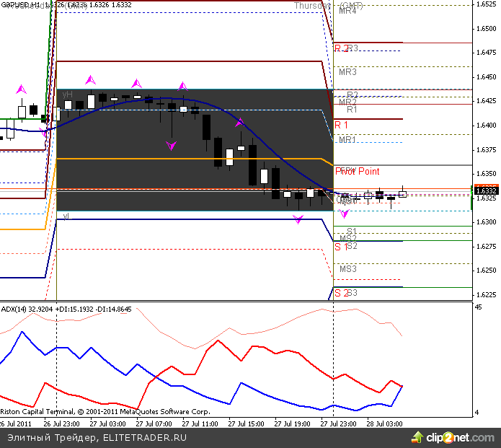Click the magenta up arrow above the 1.6400 candle
The image size is (501, 448).
(240, 123)
